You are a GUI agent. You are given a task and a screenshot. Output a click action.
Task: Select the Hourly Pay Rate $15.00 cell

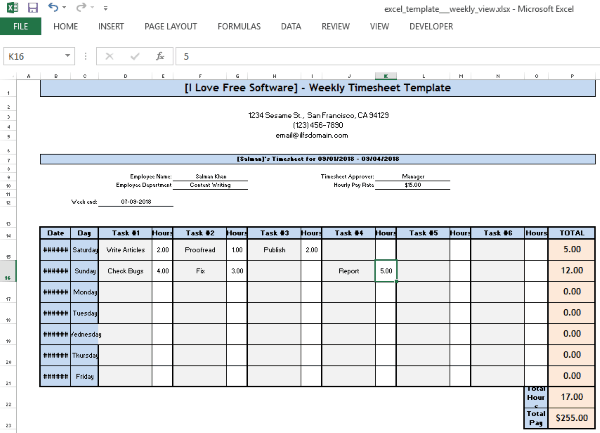(412, 185)
